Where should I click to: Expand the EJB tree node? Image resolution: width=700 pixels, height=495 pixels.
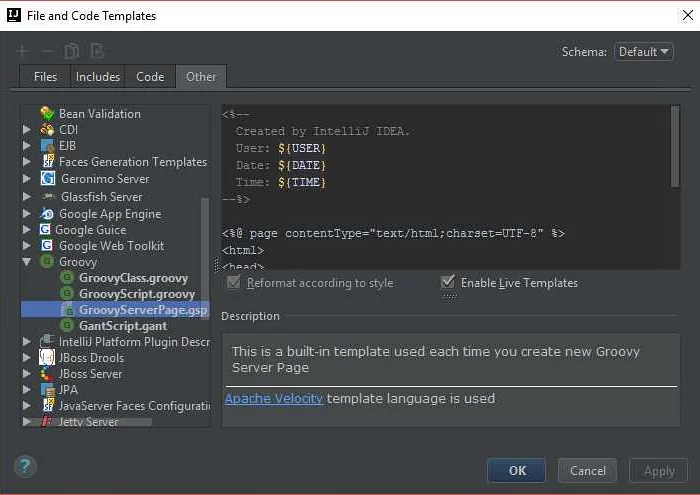(27, 146)
